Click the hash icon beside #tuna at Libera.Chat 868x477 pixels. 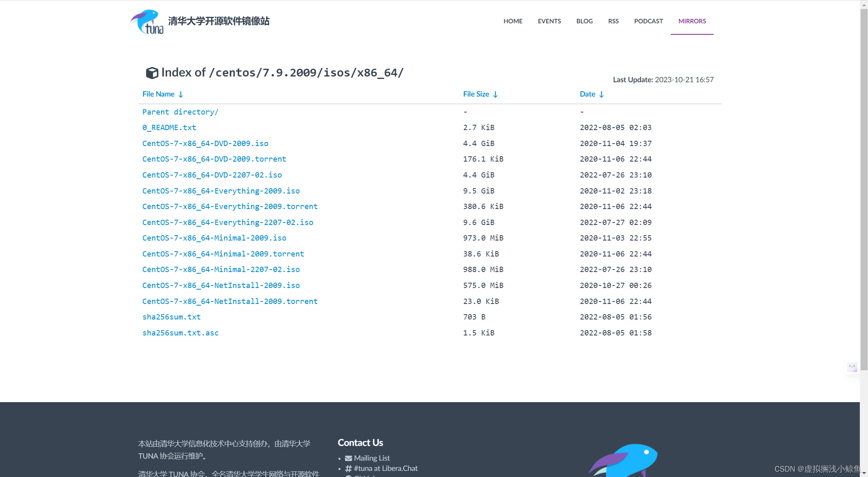coord(349,468)
